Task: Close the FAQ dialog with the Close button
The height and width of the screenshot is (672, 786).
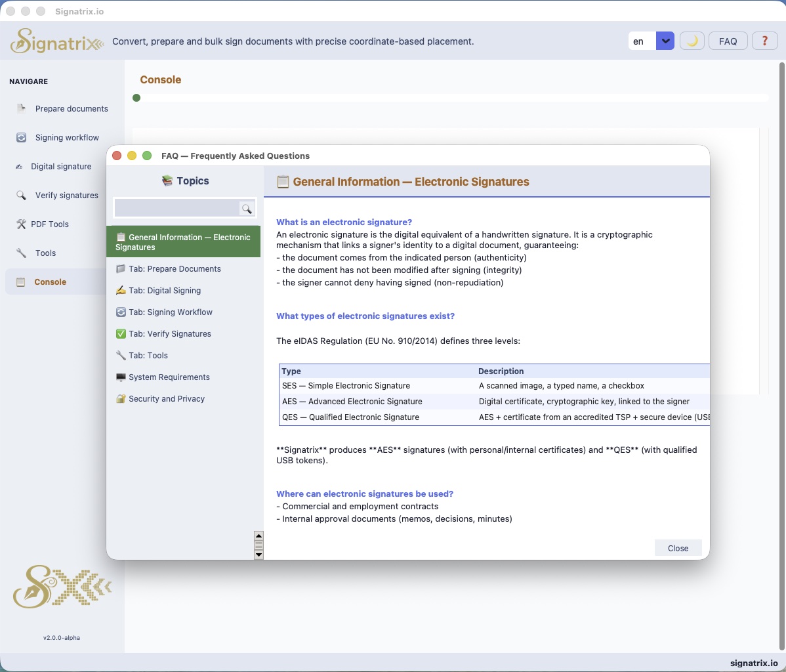Action: point(678,548)
